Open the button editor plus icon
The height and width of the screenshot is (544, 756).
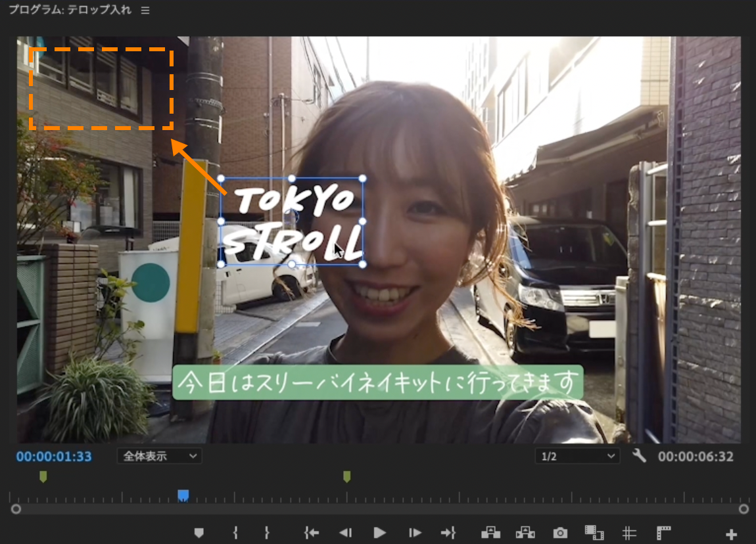point(732,534)
